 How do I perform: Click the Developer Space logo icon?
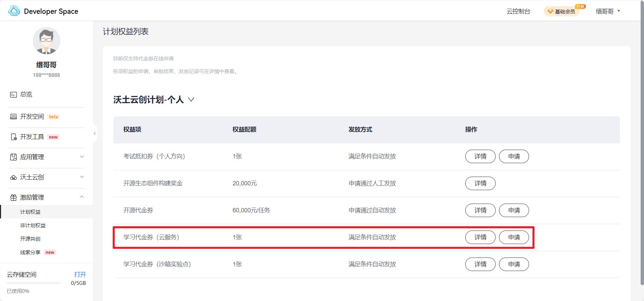(14, 11)
